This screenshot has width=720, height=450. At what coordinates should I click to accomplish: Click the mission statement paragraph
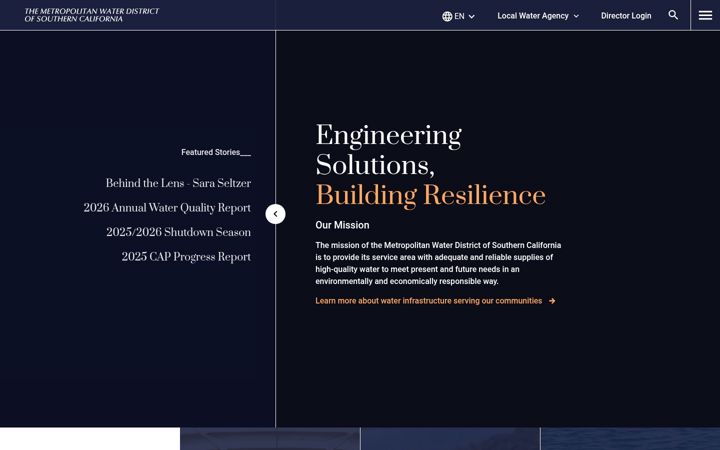click(x=438, y=263)
